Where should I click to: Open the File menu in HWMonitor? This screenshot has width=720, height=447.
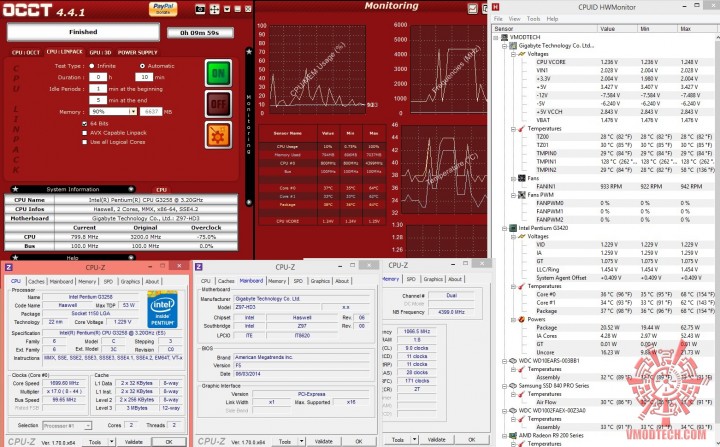(x=498, y=19)
